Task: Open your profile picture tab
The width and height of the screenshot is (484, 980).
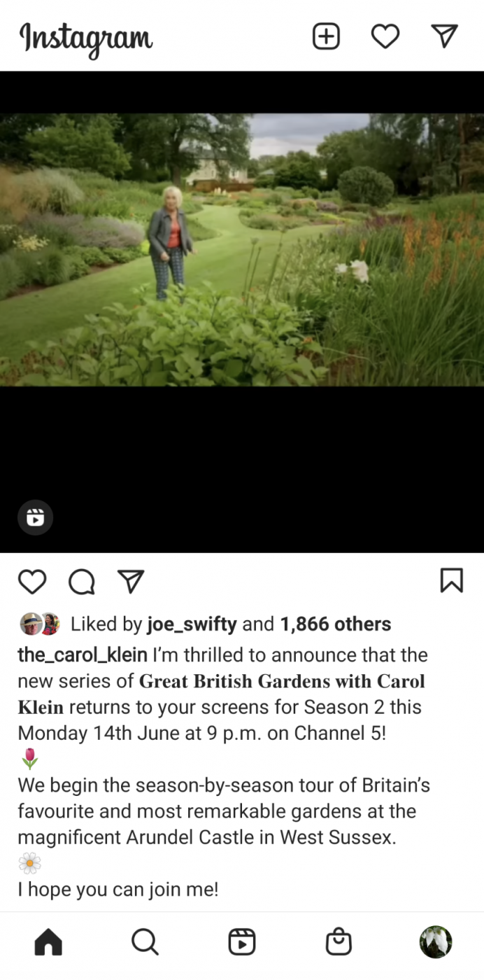Action: point(436,942)
